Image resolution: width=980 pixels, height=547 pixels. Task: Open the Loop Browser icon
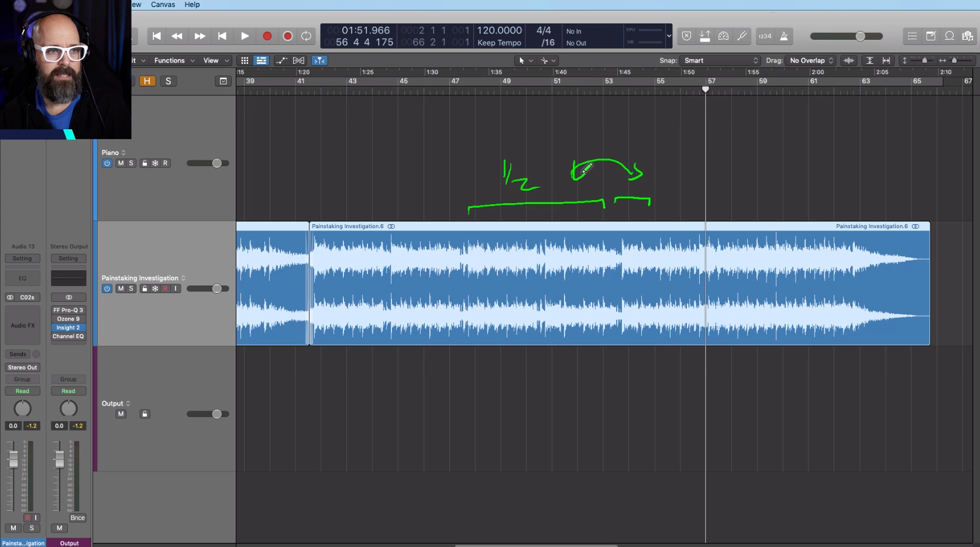pos(950,36)
